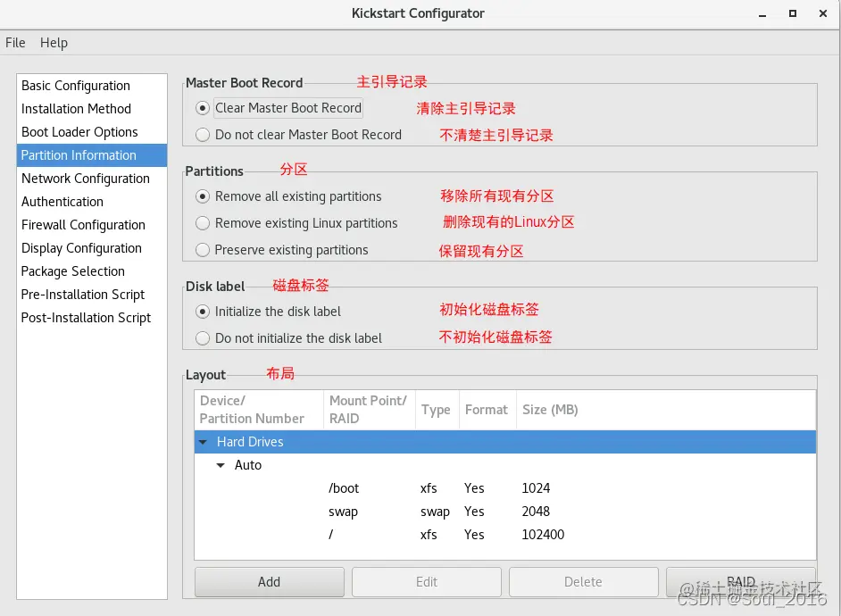Click the Add partition button
The height and width of the screenshot is (616, 841).
click(x=270, y=582)
